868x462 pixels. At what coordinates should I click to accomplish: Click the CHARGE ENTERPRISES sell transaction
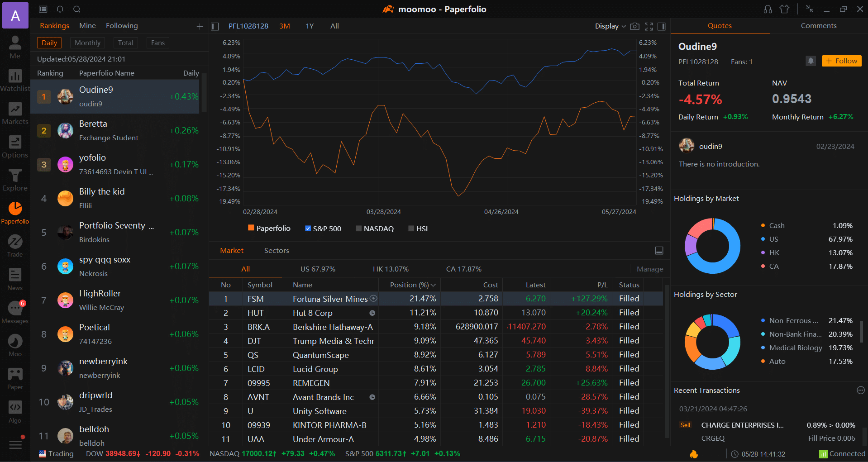(x=768, y=431)
